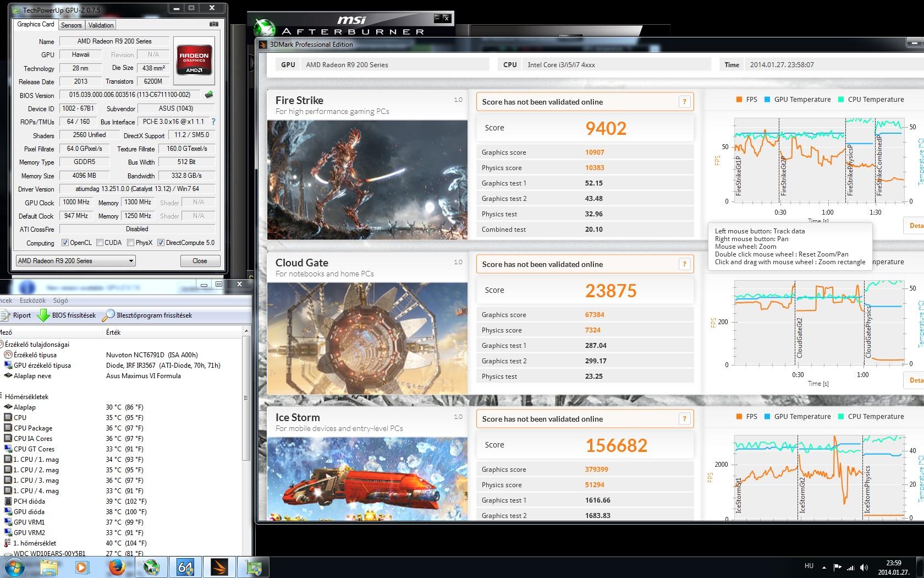Open the GPU selection dropdown in GPU-Z
Screen dimensions: 924x578
[x=75, y=261]
